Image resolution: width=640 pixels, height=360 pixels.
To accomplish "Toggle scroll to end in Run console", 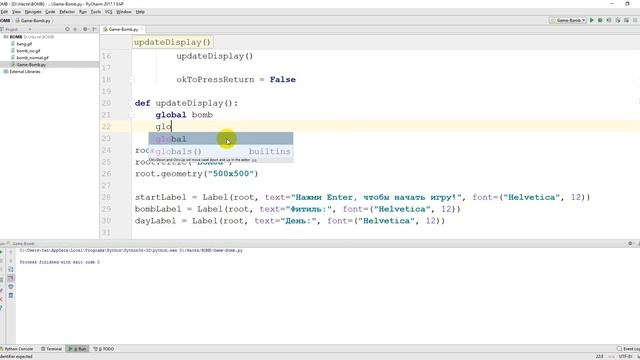I will pyautogui.click(x=11, y=278).
